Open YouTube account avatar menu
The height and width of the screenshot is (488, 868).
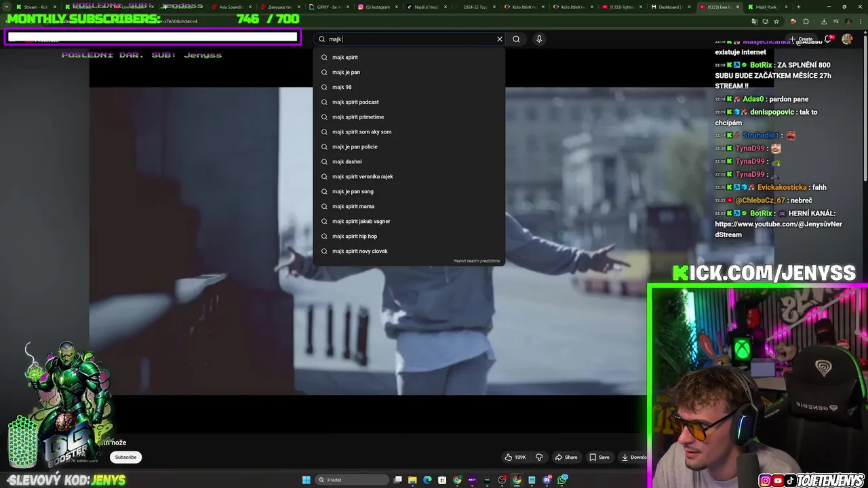tap(847, 39)
